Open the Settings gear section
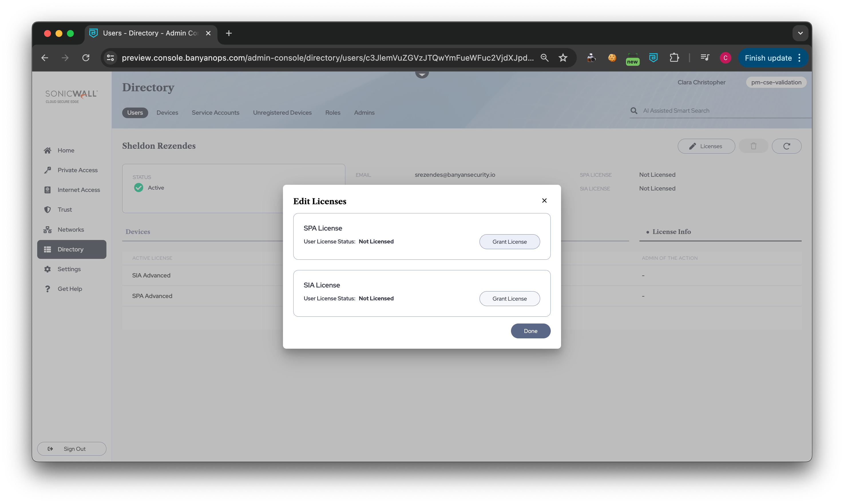 click(x=69, y=269)
